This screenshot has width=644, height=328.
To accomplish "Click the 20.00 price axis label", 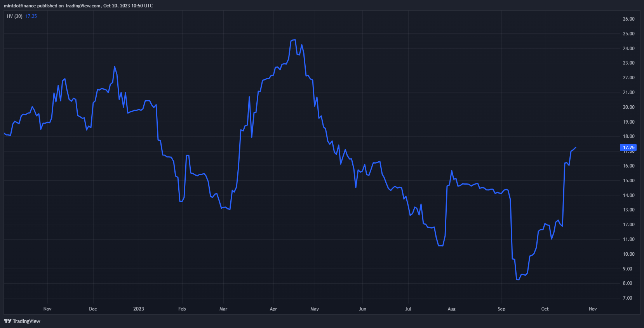I will pos(628,107).
